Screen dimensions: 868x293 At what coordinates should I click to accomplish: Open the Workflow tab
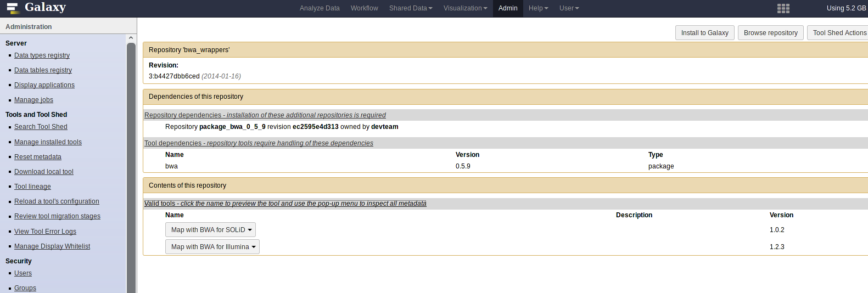pyautogui.click(x=364, y=8)
